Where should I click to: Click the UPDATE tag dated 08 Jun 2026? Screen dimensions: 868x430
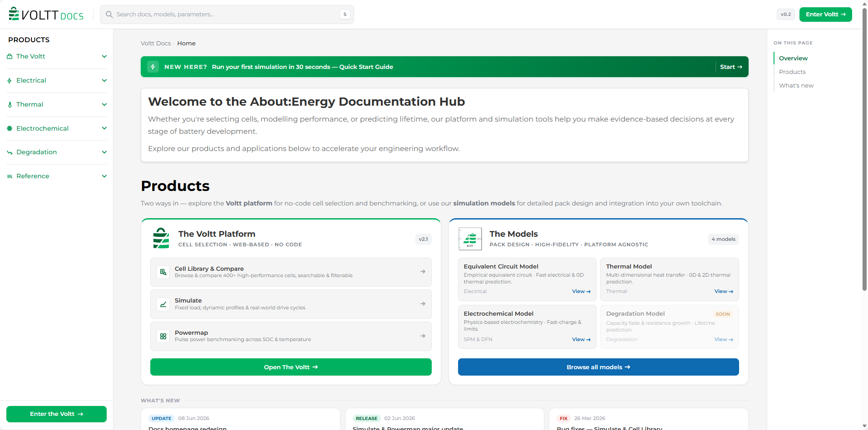(x=162, y=418)
